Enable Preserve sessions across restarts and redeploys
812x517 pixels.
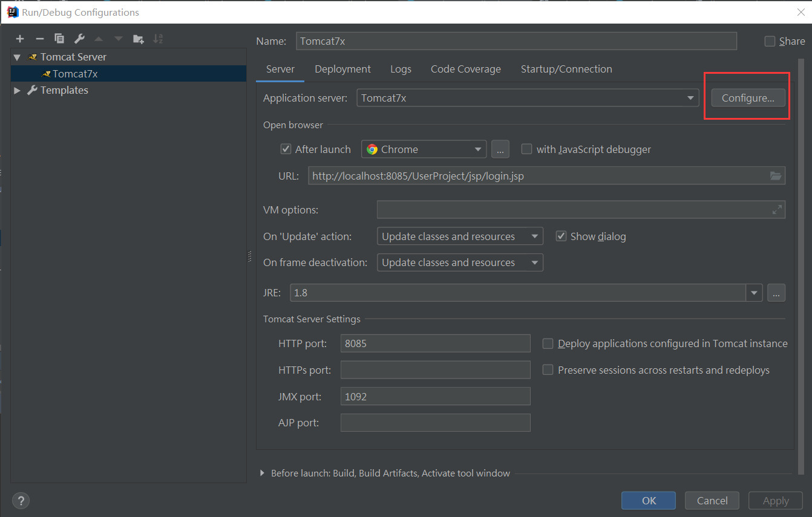548,370
